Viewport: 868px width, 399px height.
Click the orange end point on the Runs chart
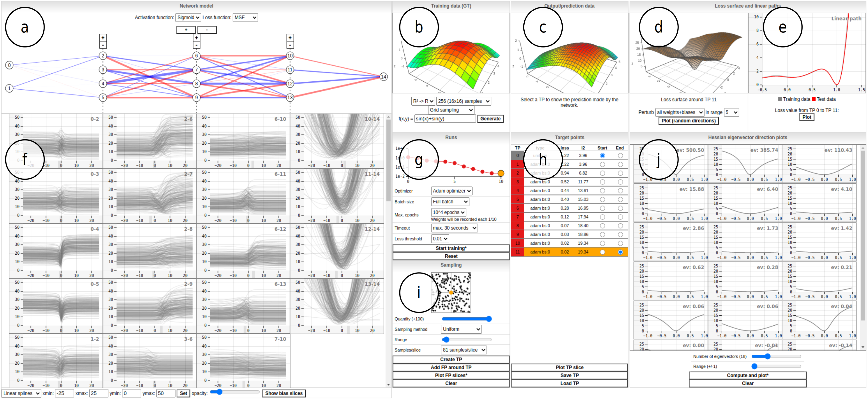501,173
